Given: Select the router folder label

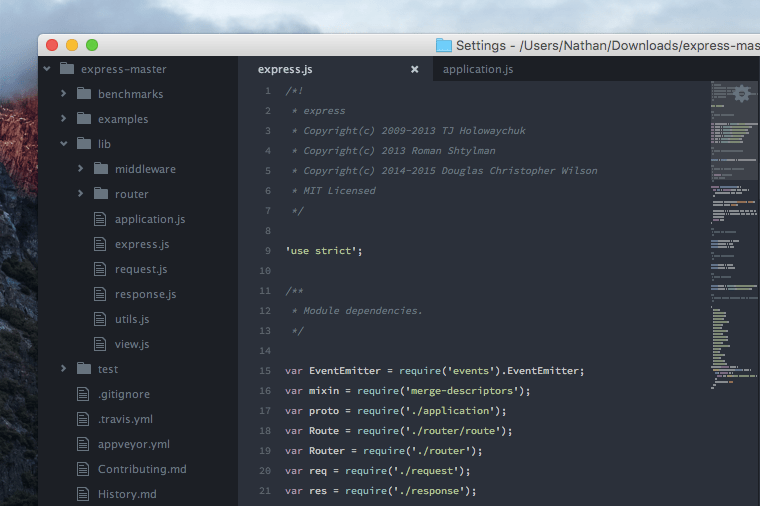Looking at the screenshot, I should pos(131,194).
